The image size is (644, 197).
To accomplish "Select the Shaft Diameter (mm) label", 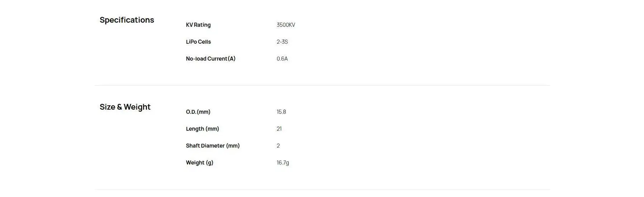I will tap(213, 146).
